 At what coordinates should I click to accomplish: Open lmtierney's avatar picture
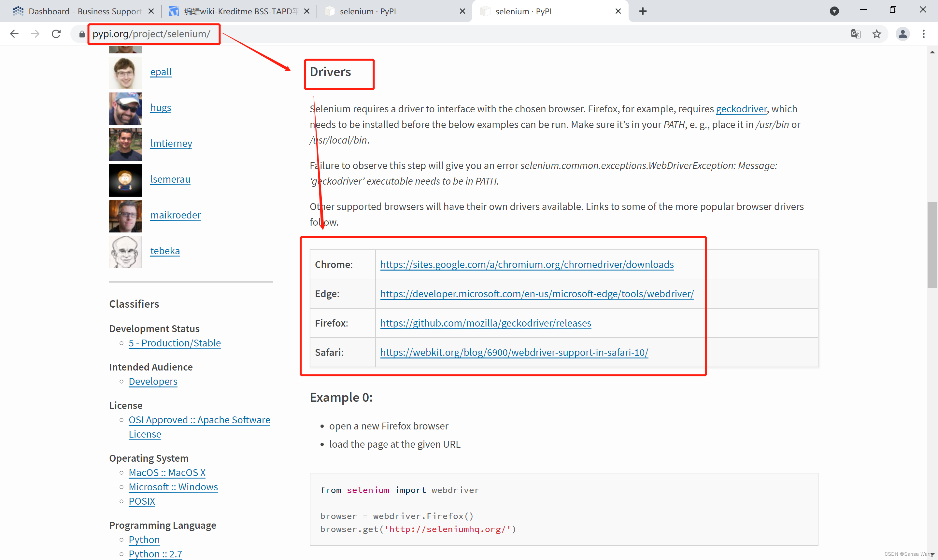pos(125,145)
